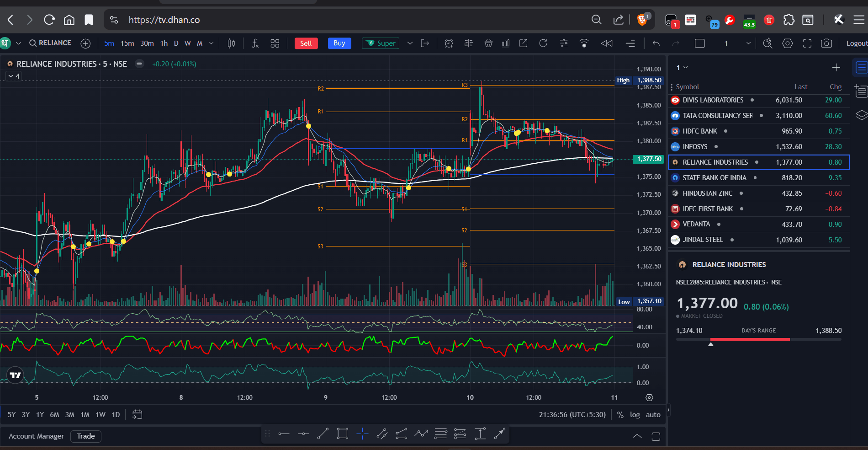Open the indicator templates grid icon
868x450 pixels.
tap(275, 43)
